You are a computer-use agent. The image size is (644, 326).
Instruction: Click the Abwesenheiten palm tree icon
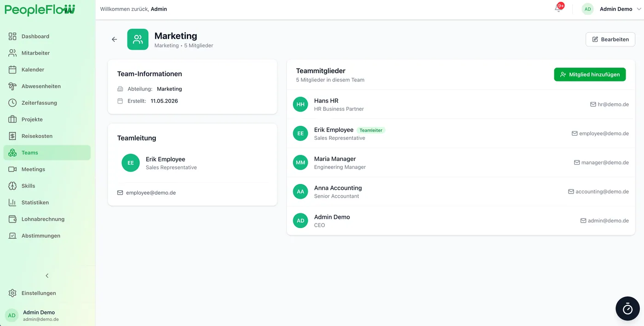(12, 86)
